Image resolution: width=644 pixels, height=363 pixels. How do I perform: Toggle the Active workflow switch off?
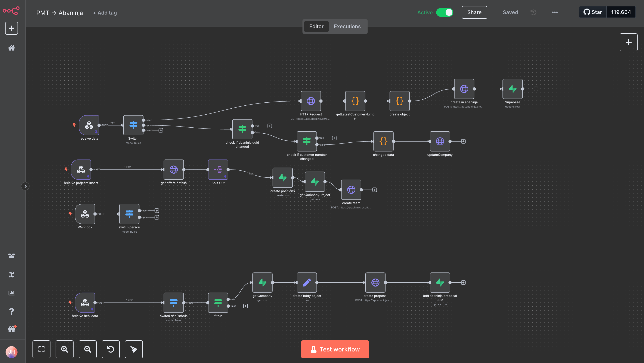[445, 12]
